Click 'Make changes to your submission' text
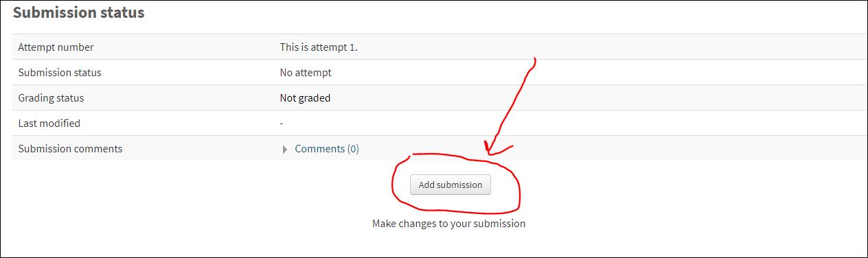 [448, 224]
